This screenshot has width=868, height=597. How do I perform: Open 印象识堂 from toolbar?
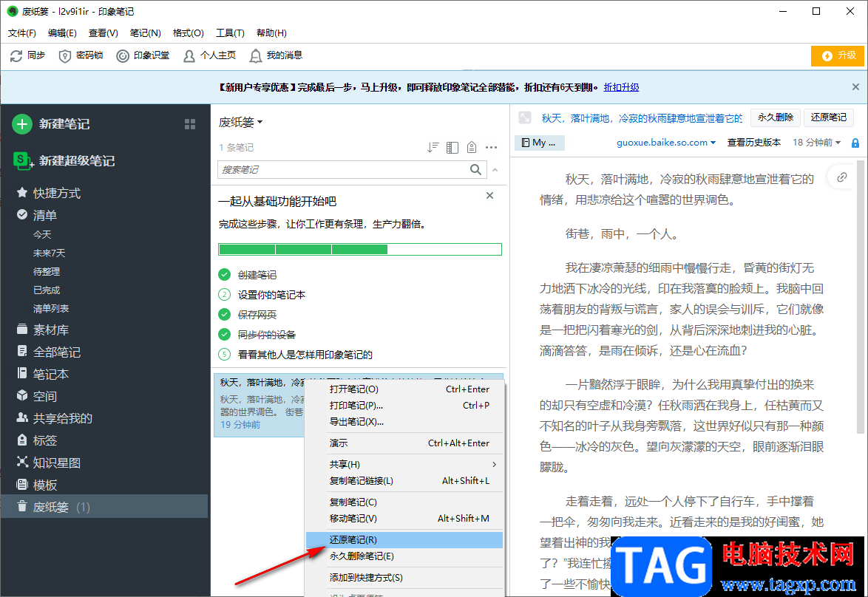pyautogui.click(x=143, y=55)
